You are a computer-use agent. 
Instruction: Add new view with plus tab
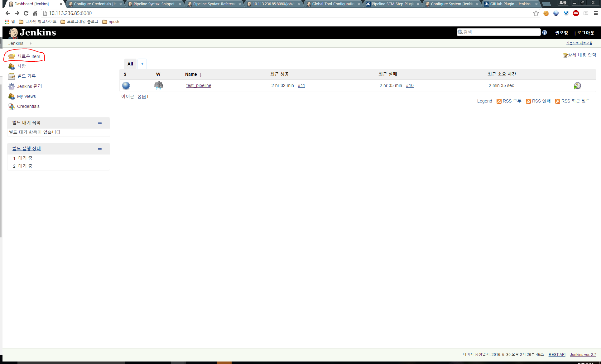pyautogui.click(x=142, y=64)
